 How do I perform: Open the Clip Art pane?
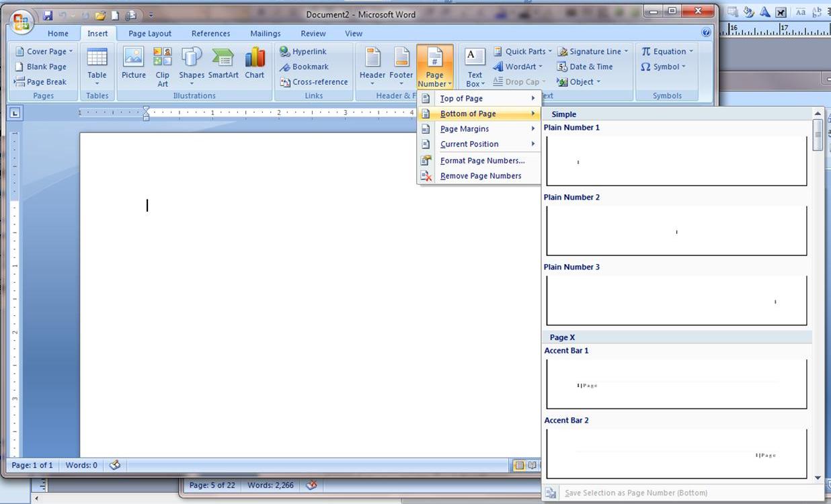coord(163,67)
